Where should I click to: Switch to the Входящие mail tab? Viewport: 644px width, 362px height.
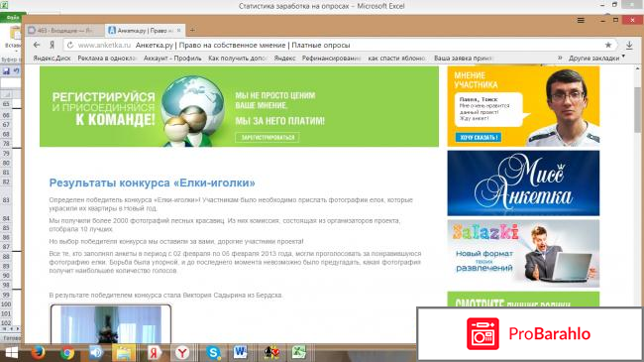coord(64,31)
